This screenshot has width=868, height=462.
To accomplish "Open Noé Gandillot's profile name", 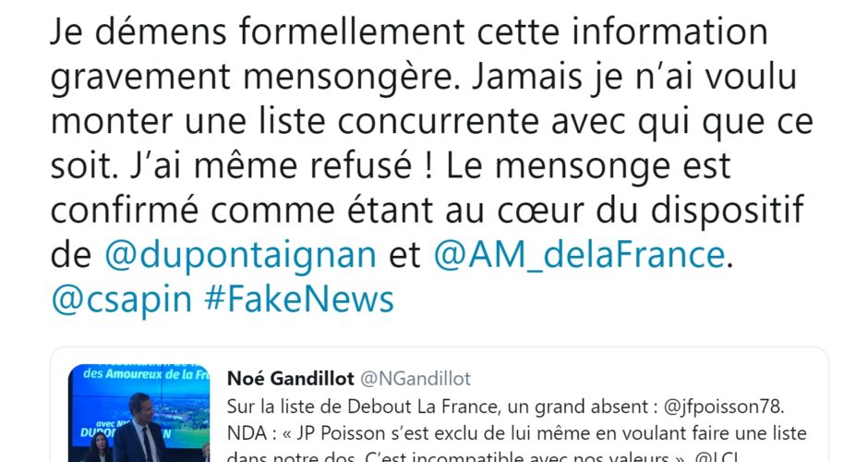I will (x=291, y=378).
